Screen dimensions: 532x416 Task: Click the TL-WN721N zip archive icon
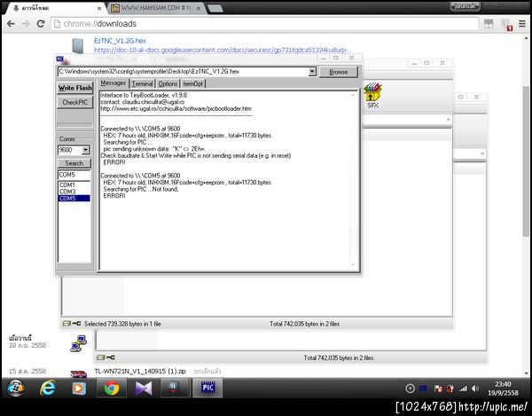coord(78,374)
